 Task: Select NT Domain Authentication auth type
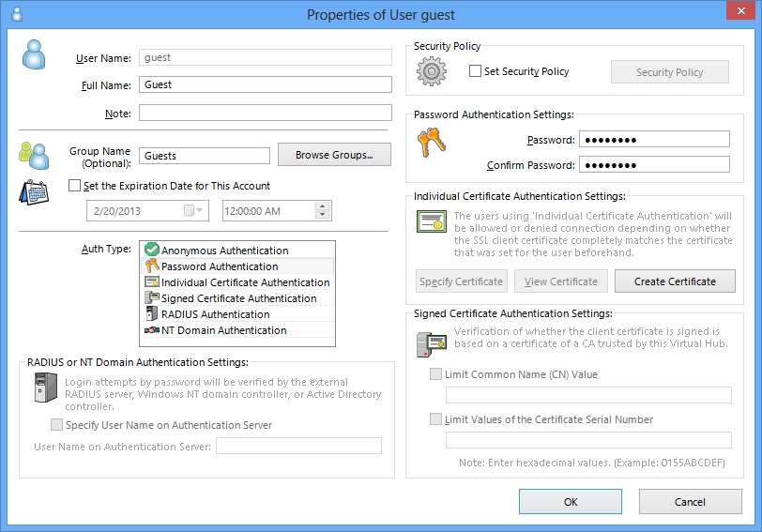click(223, 330)
